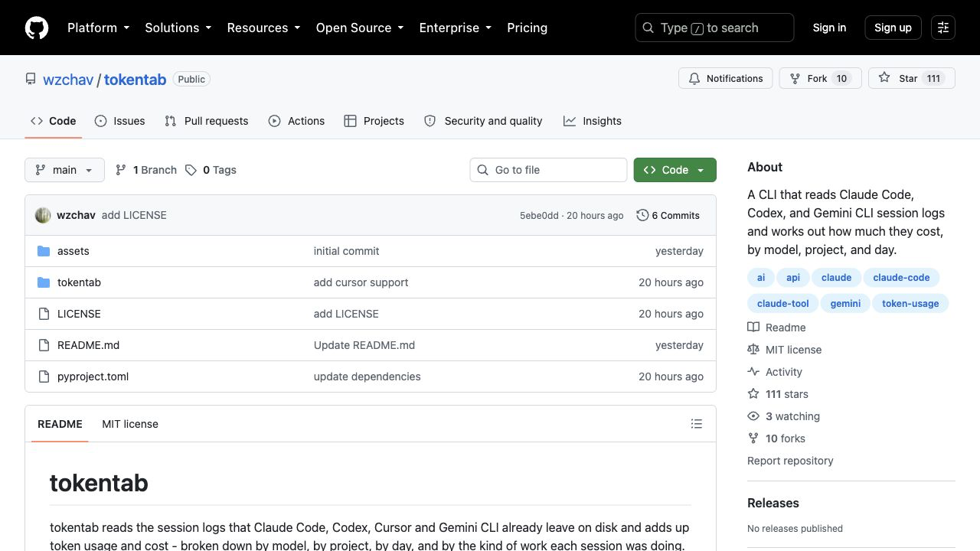Viewport: 980px width, 551px height.
Task: Open the main branch selector dropdown
Action: (x=64, y=170)
